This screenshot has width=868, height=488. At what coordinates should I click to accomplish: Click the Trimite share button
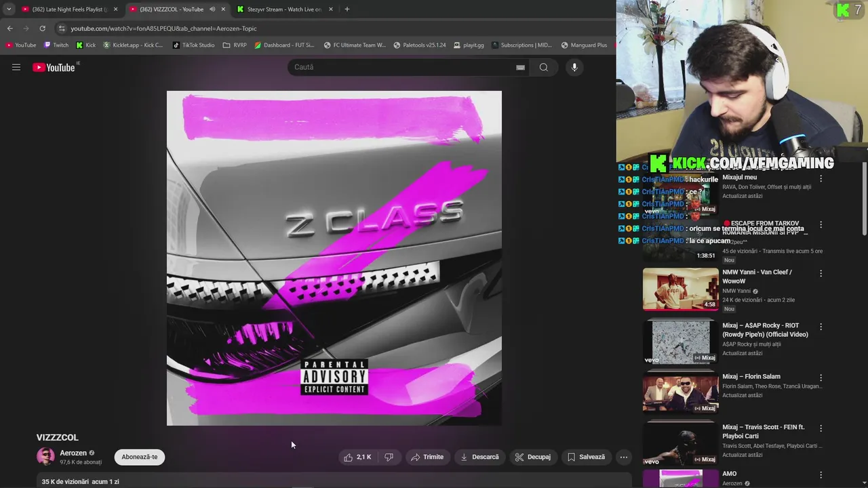[x=427, y=457]
